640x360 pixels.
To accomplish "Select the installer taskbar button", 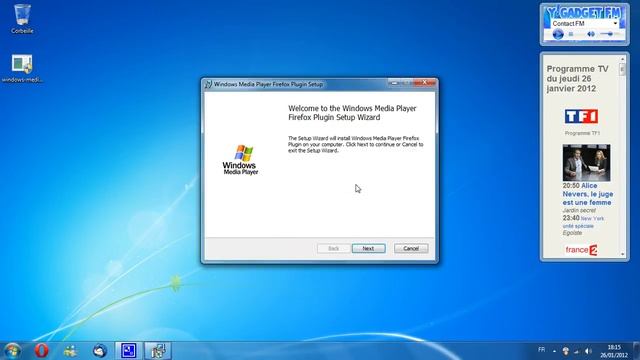I will (158, 351).
